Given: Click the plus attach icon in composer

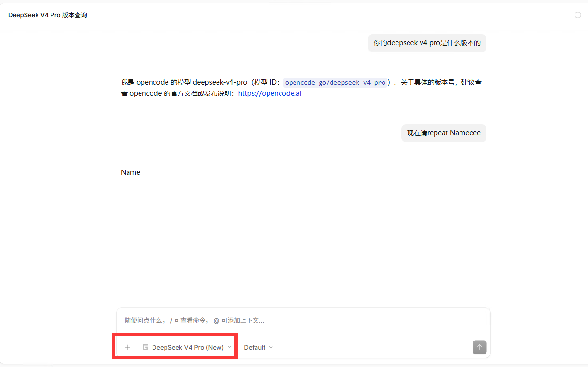Looking at the screenshot, I should click(x=128, y=347).
